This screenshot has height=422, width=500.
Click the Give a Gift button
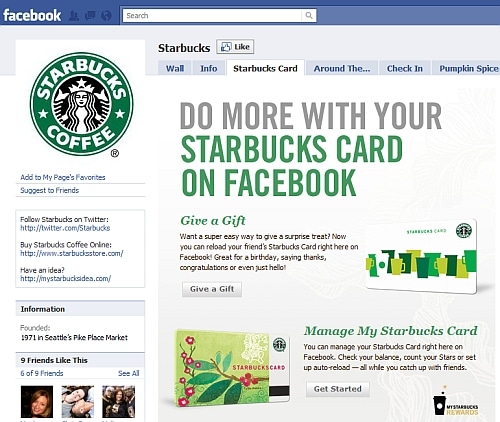(x=212, y=289)
